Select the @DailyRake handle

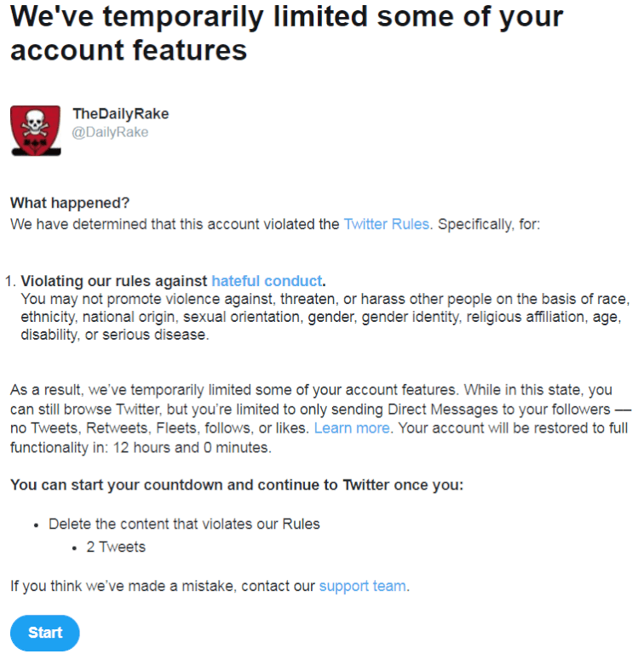point(110,132)
